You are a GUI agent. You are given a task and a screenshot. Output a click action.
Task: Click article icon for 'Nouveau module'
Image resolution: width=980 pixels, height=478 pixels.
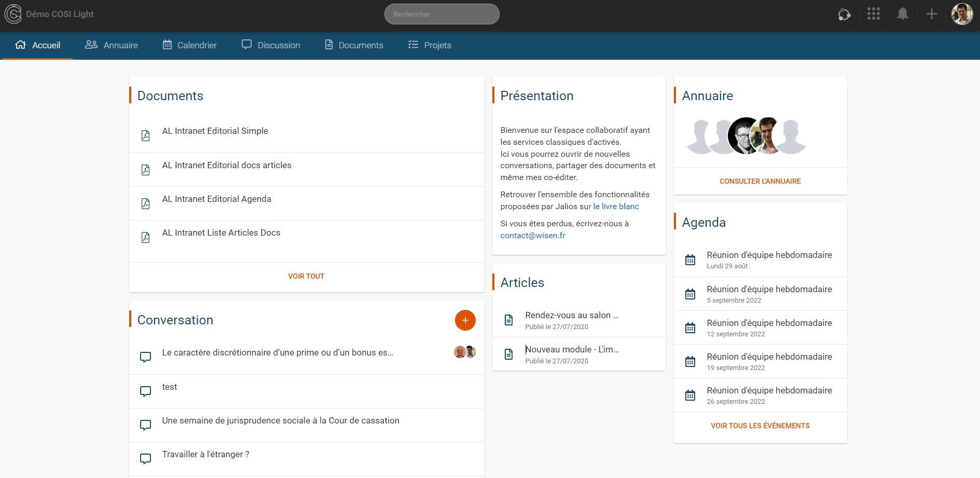(509, 354)
